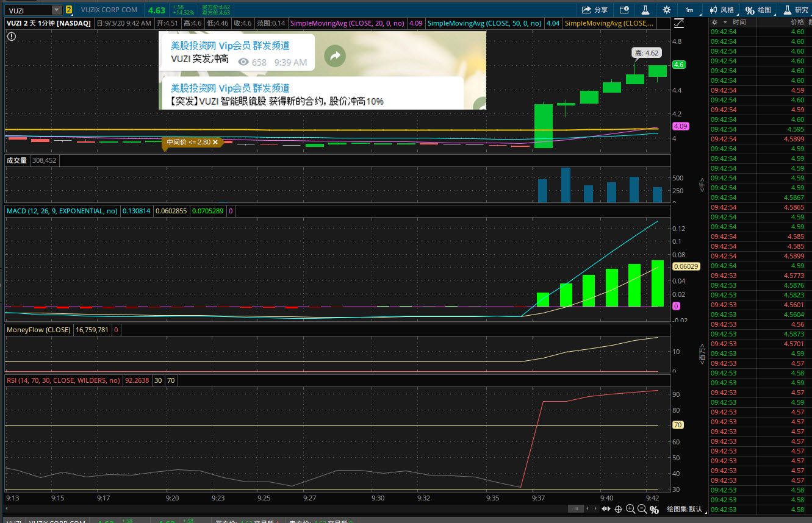Click the chart info window icon
Screen dimensions: 812x523
tap(623, 10)
